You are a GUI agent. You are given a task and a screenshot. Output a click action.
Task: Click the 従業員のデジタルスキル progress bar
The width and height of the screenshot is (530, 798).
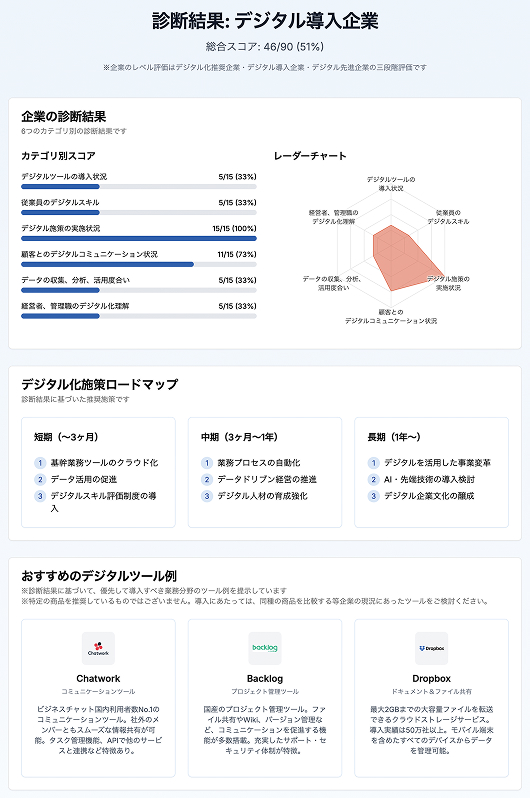click(x=138, y=213)
